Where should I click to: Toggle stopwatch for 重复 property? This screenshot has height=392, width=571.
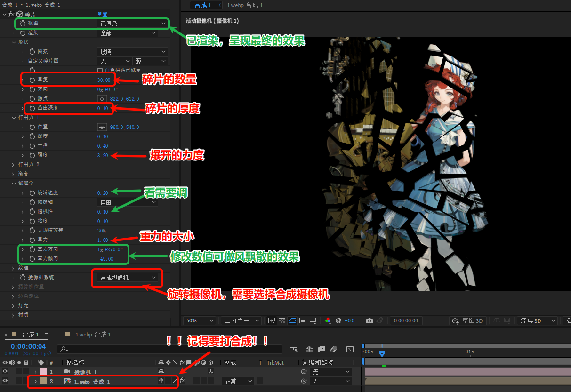click(x=32, y=80)
